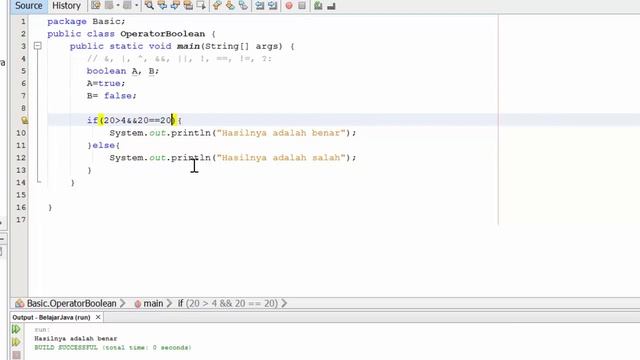This screenshot has height=360, width=640.
Task: Re-run the project with top green arrows
Action: coord(16,329)
